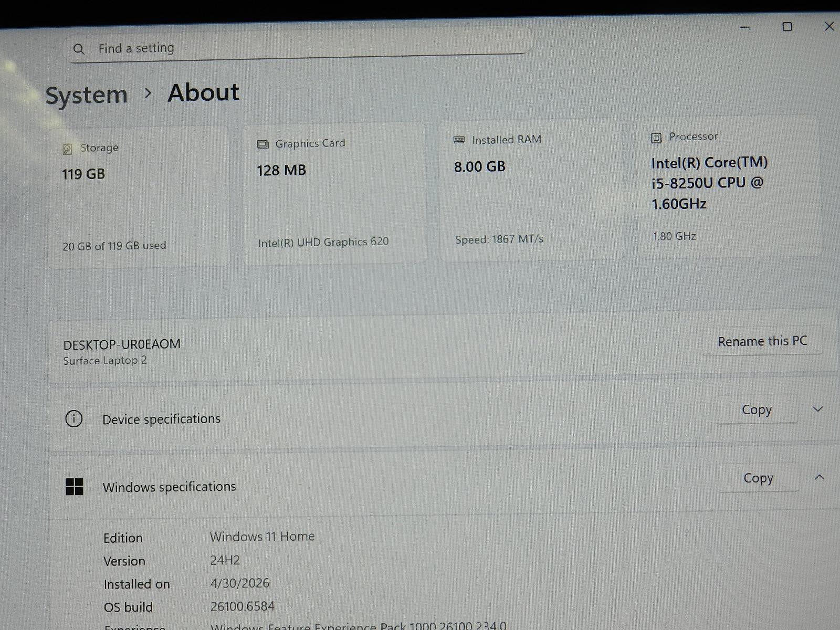
Task: Select the text Speed: 1867 MT/s
Action: tap(499, 239)
